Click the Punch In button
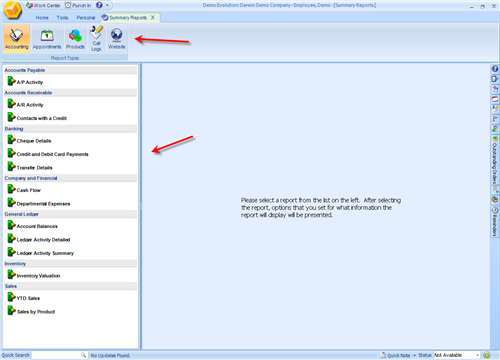The height and width of the screenshot is (360, 500). tap(78, 5)
